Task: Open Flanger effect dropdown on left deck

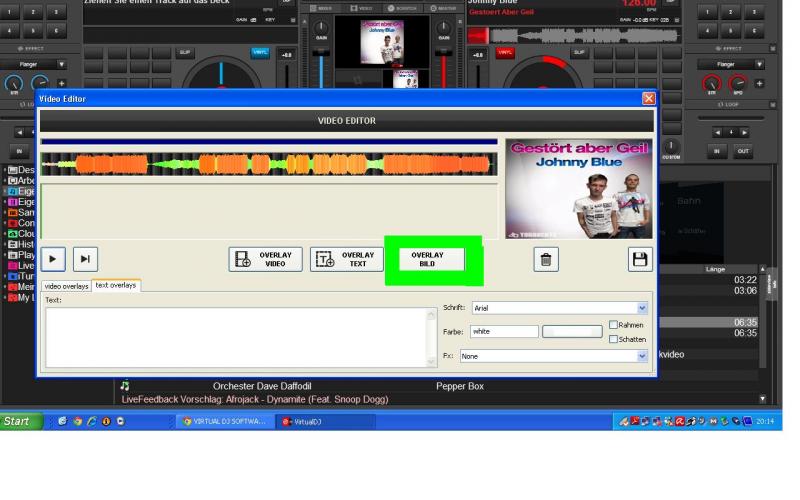Action: [x=34, y=64]
